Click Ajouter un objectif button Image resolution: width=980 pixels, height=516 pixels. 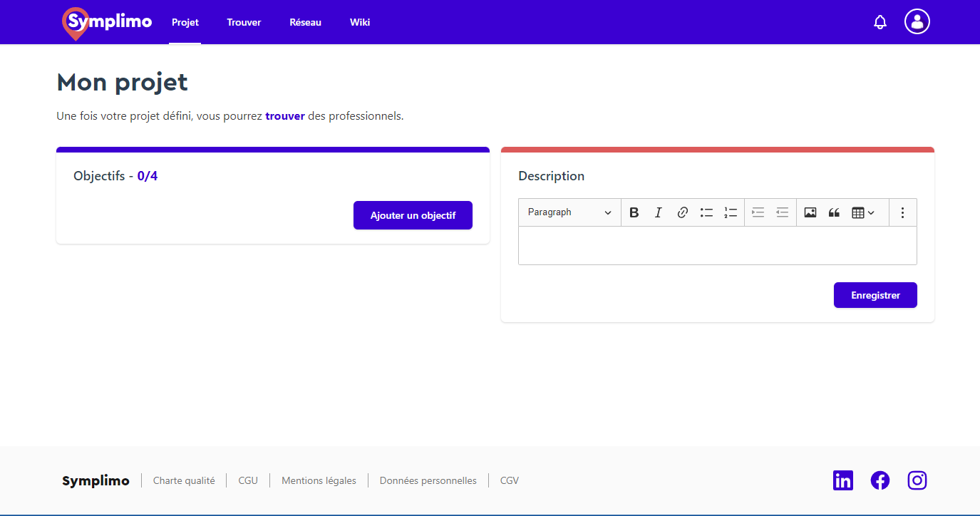tap(413, 215)
